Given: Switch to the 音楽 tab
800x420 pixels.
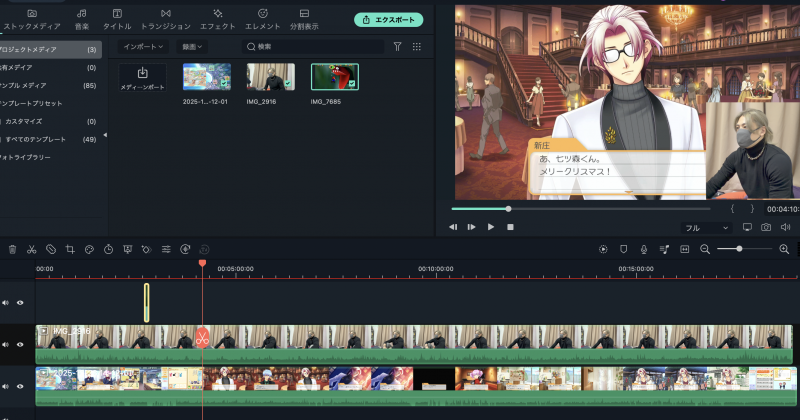Looking at the screenshot, I should click(x=82, y=19).
